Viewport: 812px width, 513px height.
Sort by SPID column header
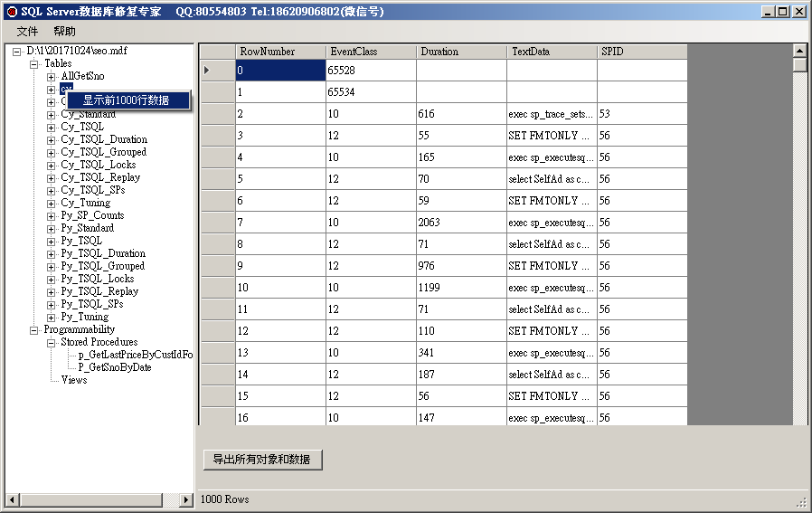(642, 52)
